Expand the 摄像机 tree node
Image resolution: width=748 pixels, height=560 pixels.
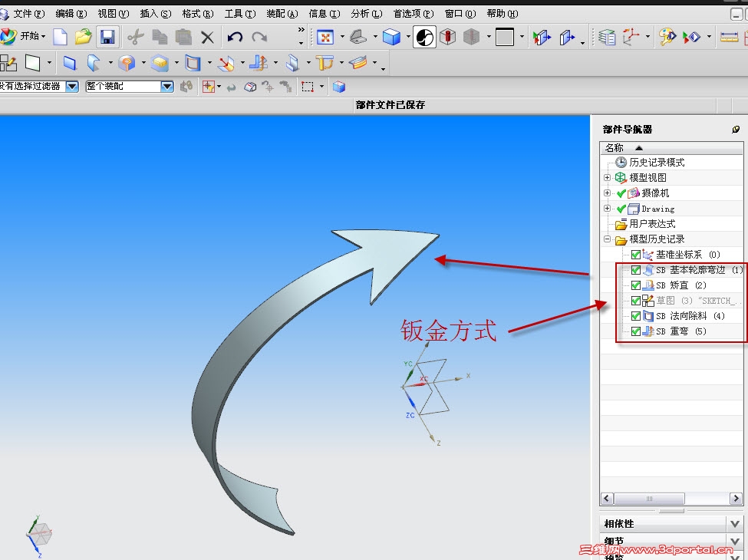(x=607, y=193)
